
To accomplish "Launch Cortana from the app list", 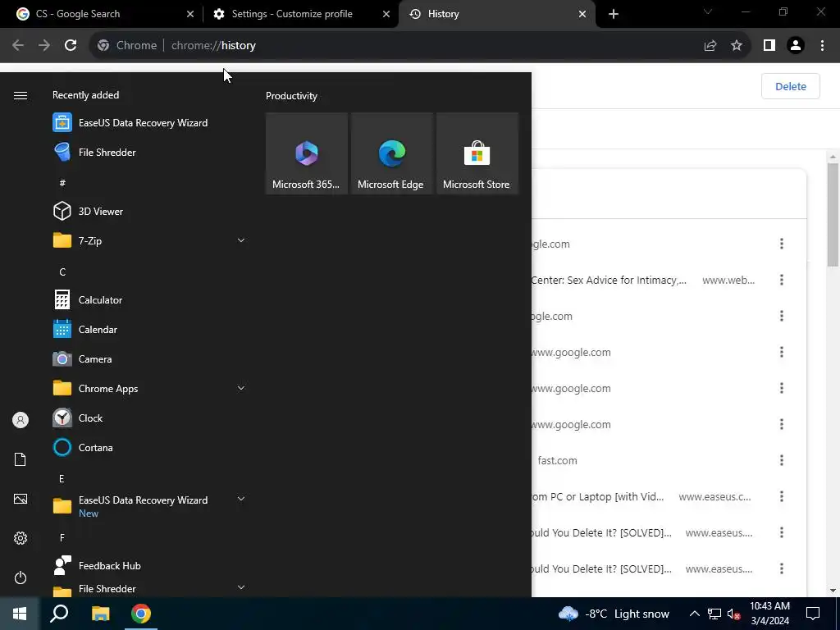I will coord(83,447).
